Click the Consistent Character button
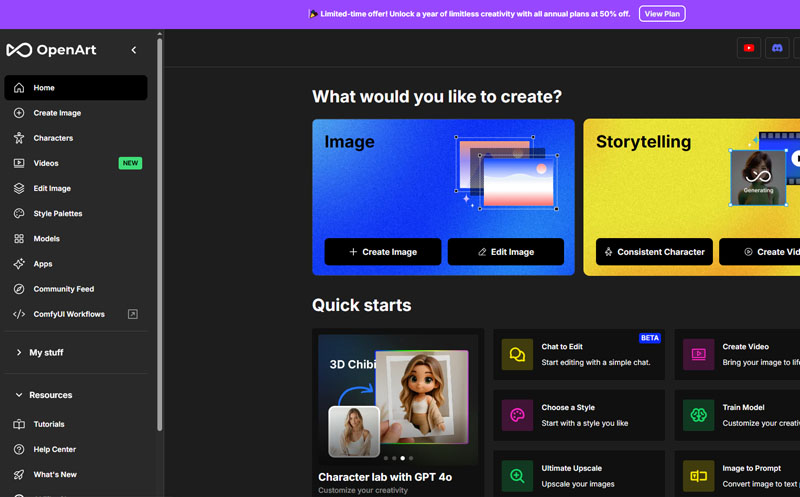This screenshot has height=497, width=800. (x=654, y=252)
